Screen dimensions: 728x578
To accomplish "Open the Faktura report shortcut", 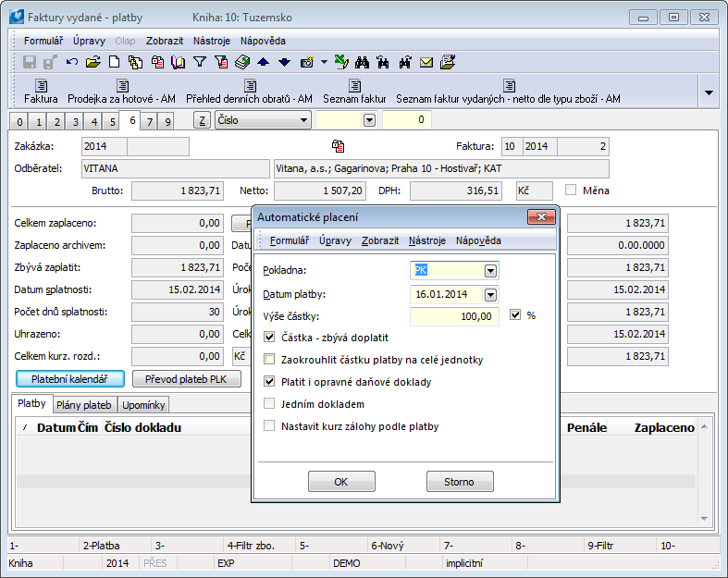I will tap(41, 92).
